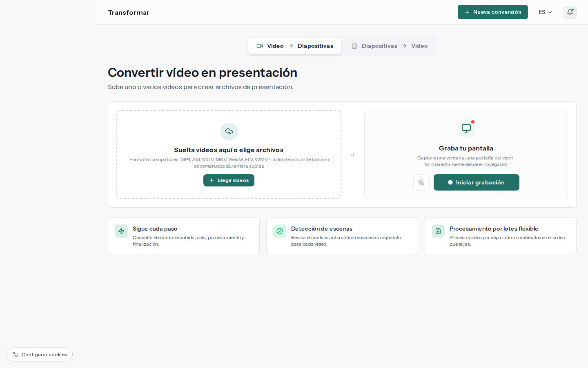Viewport: 588px width, 368px height.
Task: Click the lightning bolt icon
Action: [121, 231]
